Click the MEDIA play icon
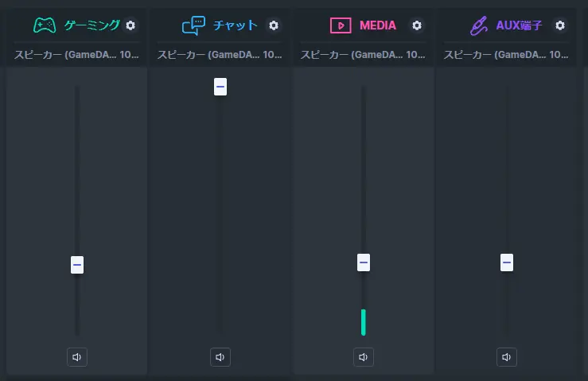Screen dimensions: 588x381 341,25
